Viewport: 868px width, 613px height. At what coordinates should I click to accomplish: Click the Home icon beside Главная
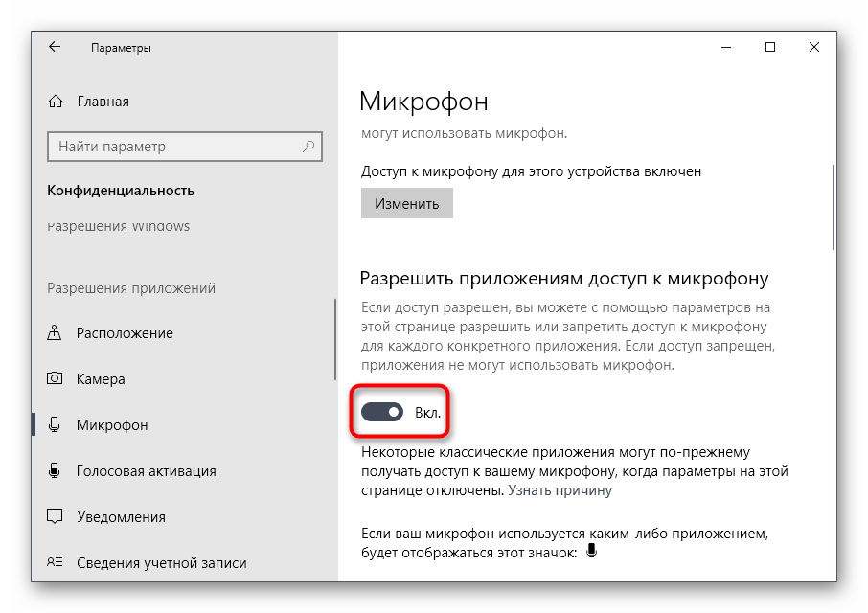(57, 102)
